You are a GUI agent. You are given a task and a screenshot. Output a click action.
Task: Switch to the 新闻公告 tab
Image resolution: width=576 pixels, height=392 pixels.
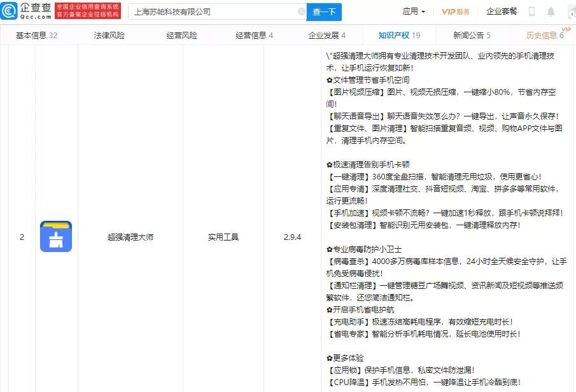(x=472, y=35)
